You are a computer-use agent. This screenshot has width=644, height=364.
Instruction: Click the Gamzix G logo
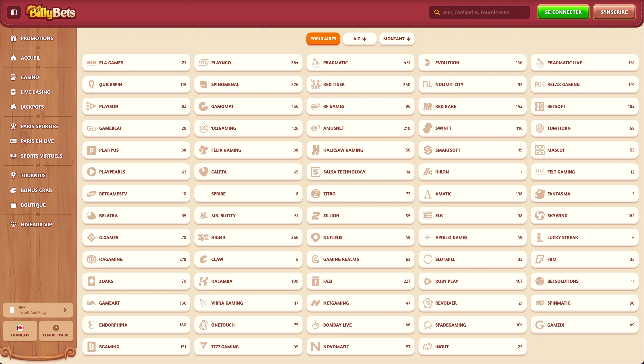click(539, 325)
